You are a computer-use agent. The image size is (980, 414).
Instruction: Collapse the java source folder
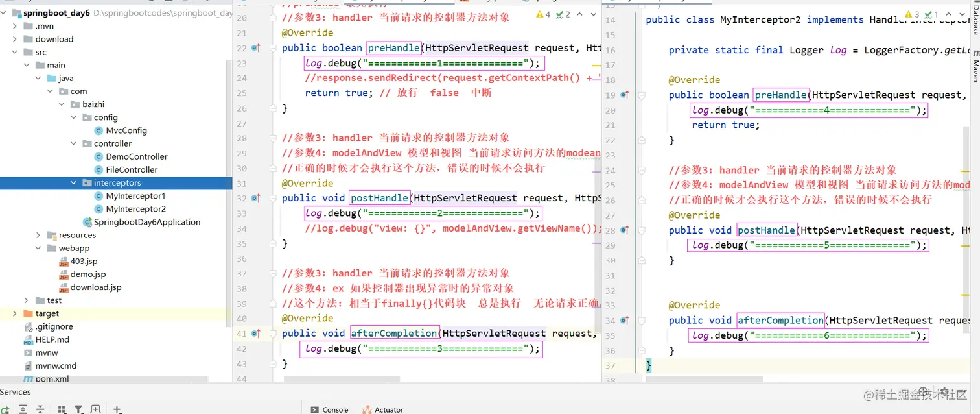coord(38,78)
